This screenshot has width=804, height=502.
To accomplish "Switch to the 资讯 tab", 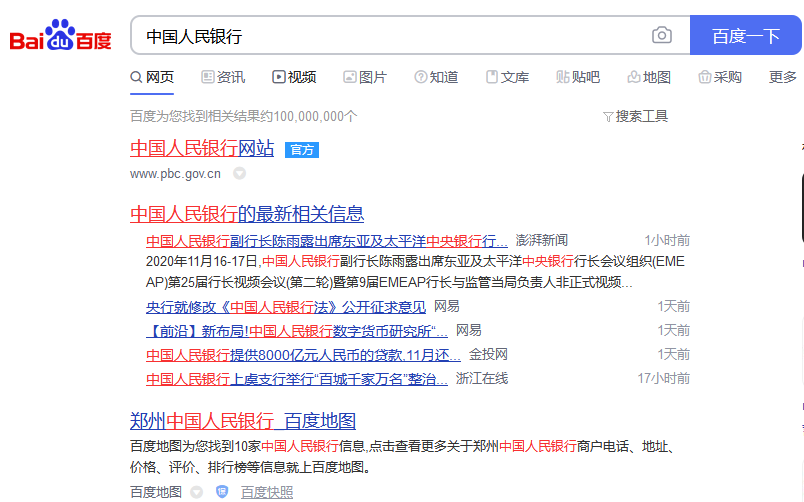I will [223, 77].
